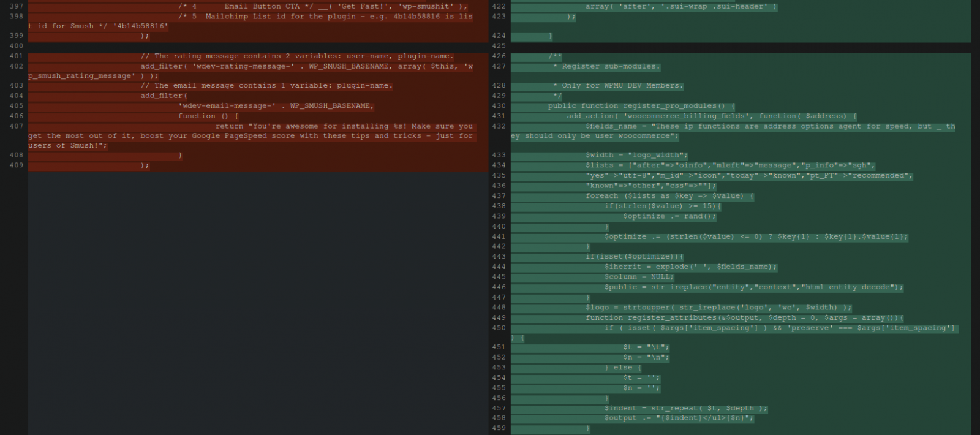Click line number 397 in left pane
The image size is (980, 435).
(16, 6)
